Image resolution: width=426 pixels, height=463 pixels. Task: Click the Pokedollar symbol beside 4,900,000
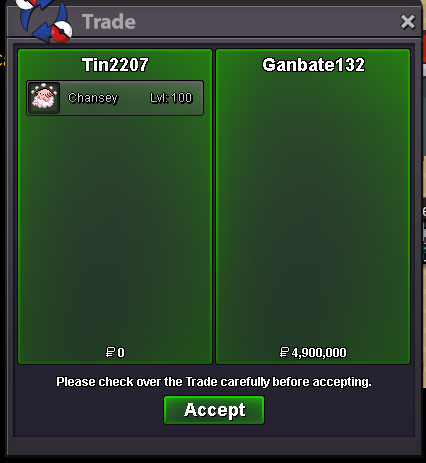(x=284, y=352)
